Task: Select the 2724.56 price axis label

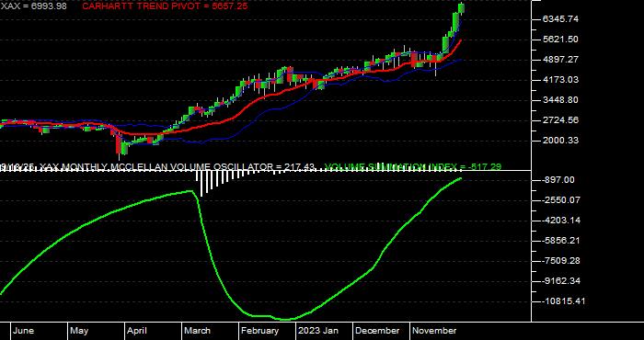Action: tap(560, 120)
